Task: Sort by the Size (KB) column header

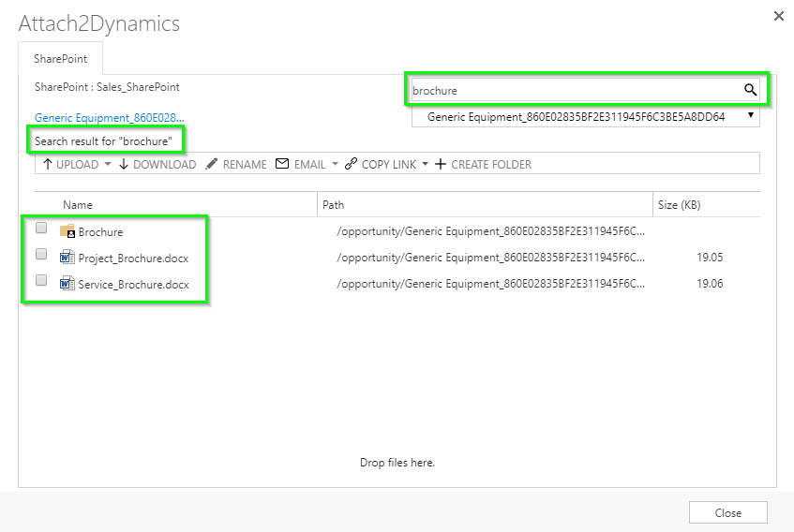Action: tap(679, 205)
